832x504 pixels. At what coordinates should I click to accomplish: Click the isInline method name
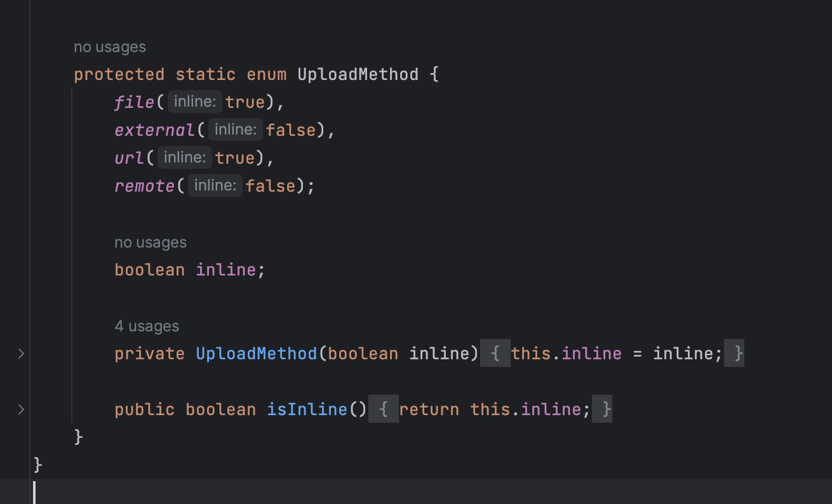coord(307,409)
